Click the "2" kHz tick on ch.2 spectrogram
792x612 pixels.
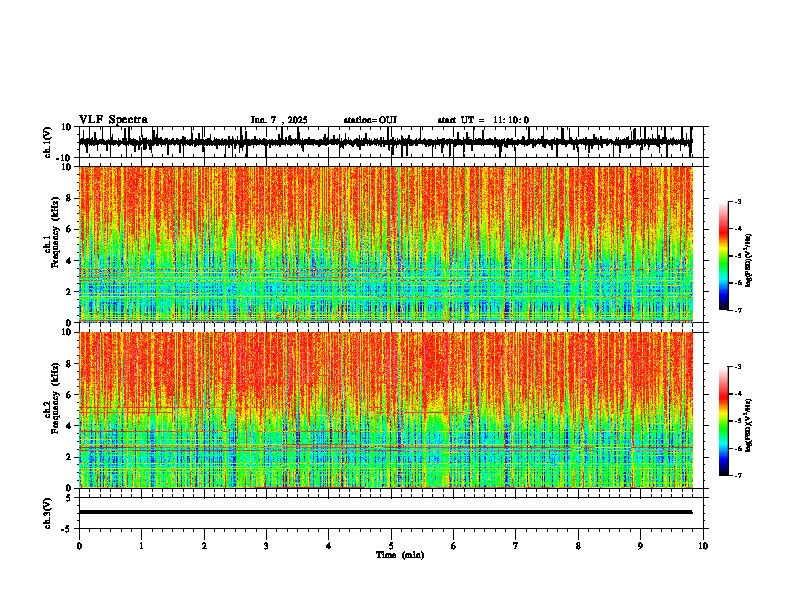pyautogui.click(x=70, y=457)
